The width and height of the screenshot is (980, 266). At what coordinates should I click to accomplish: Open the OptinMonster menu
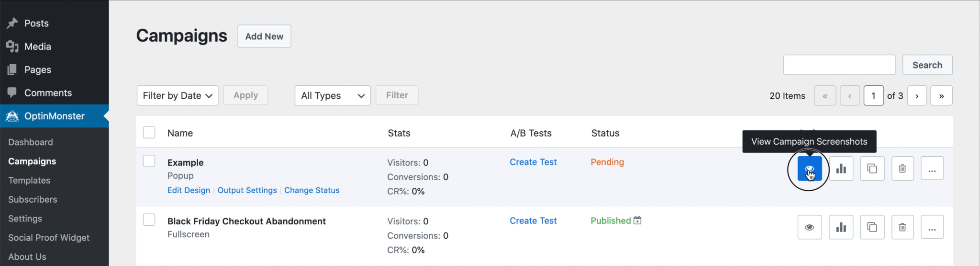click(x=55, y=116)
